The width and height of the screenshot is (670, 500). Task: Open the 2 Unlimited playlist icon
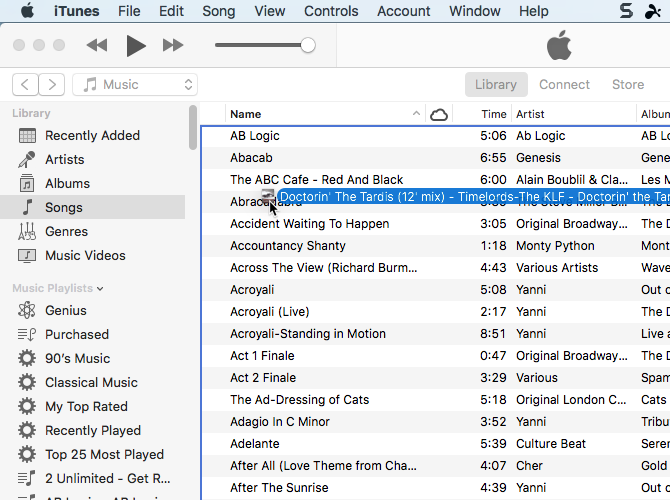click(27, 478)
